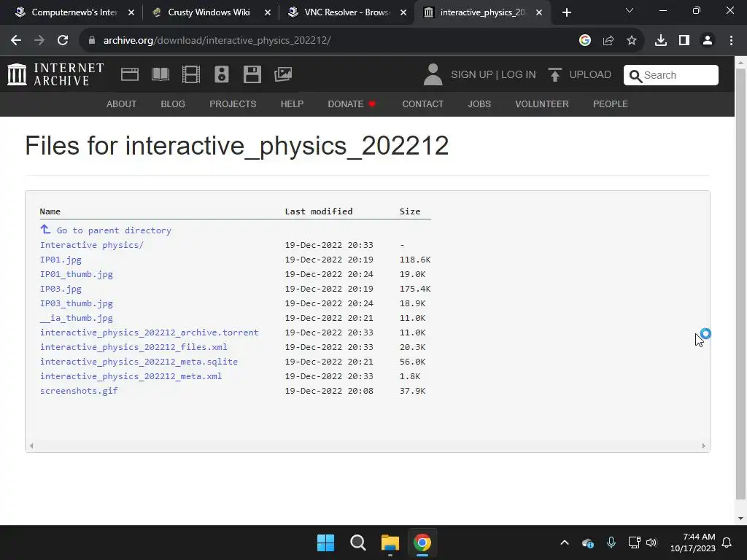Image resolution: width=747 pixels, height=560 pixels.
Task: Open the Video film strip icon
Action: click(191, 74)
